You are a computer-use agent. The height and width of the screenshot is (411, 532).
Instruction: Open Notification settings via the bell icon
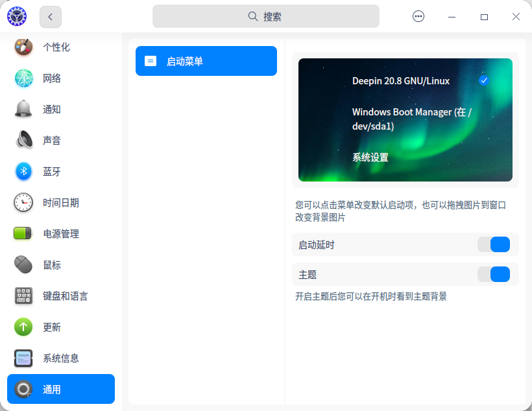pyautogui.click(x=23, y=109)
